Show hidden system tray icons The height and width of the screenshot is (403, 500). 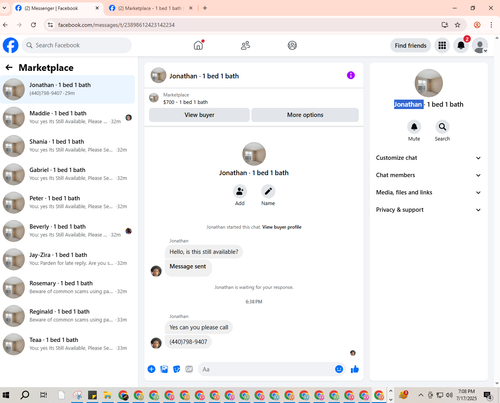coord(421,395)
